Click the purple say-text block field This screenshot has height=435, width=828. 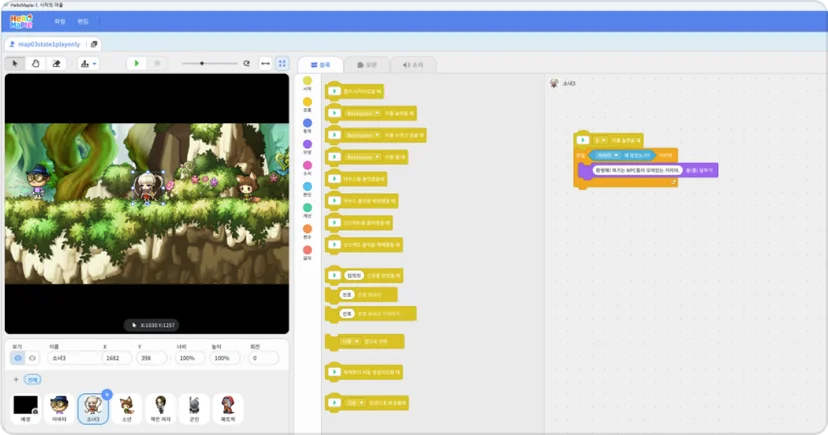tap(637, 170)
